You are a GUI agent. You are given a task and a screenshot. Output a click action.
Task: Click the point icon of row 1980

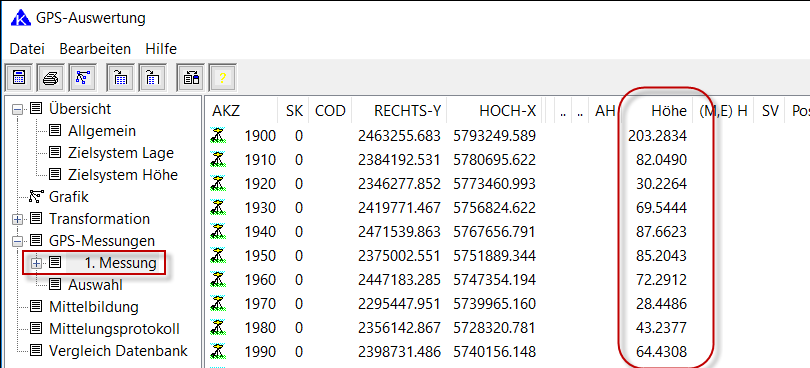click(x=218, y=328)
